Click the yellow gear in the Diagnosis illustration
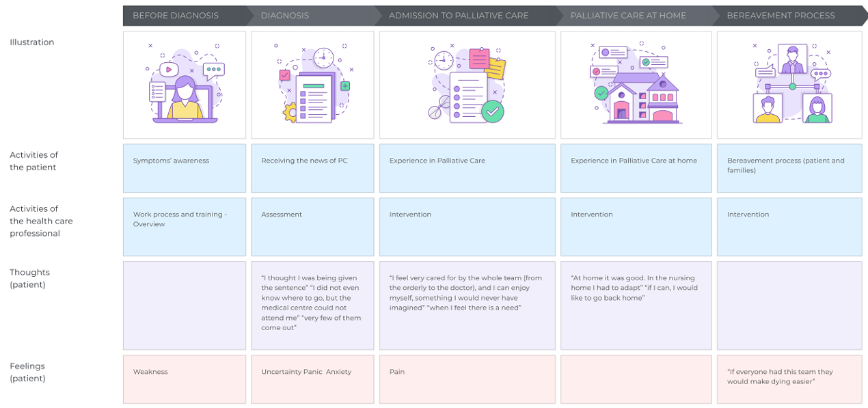 (x=290, y=113)
